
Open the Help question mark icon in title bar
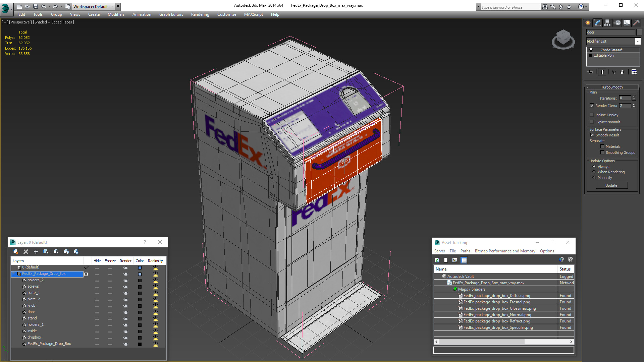[581, 7]
